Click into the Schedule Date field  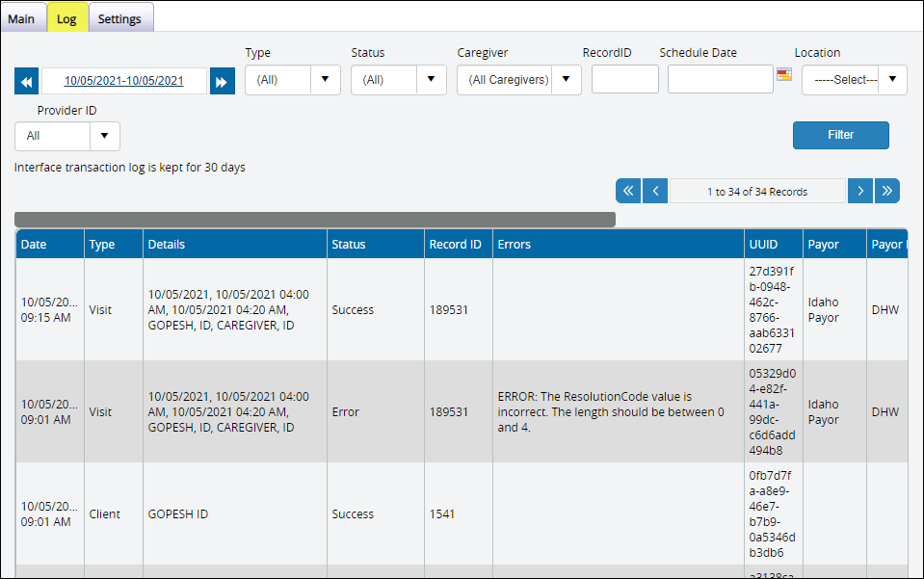[x=720, y=79]
